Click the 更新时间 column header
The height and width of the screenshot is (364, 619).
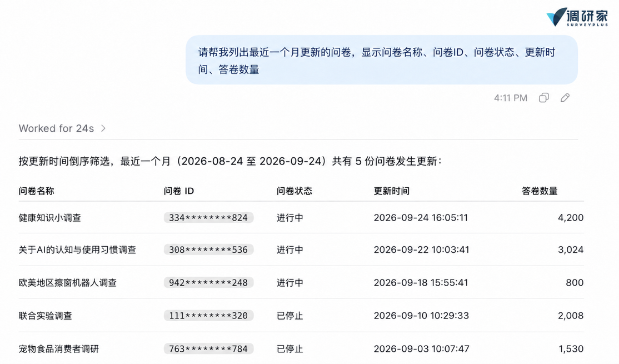pyautogui.click(x=392, y=191)
